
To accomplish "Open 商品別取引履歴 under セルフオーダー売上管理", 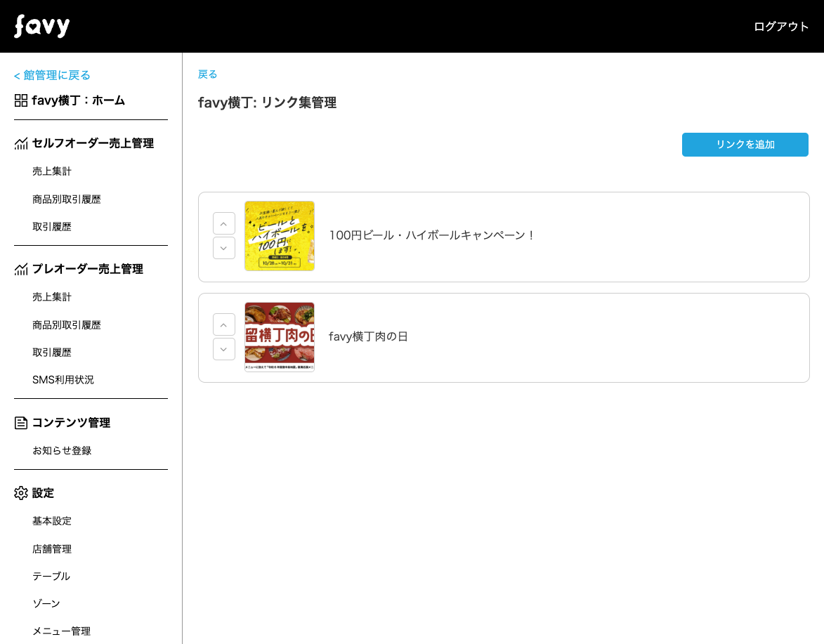I will tap(67, 199).
